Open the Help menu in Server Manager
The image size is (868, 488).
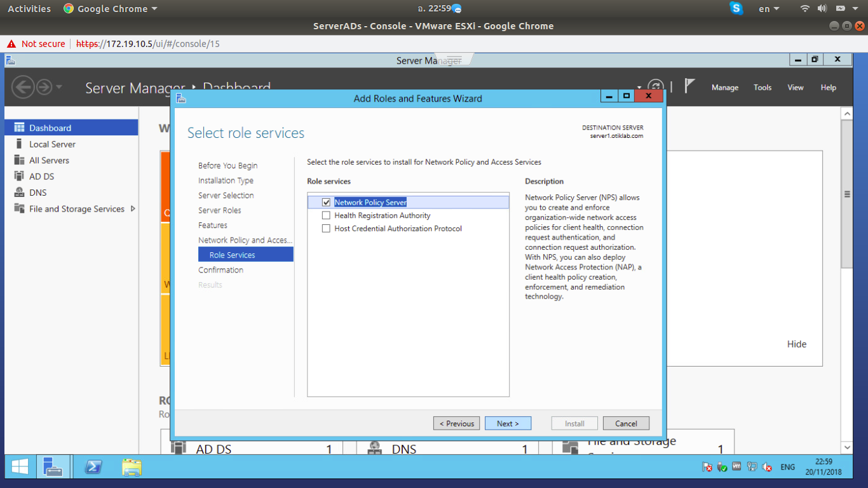click(x=828, y=88)
